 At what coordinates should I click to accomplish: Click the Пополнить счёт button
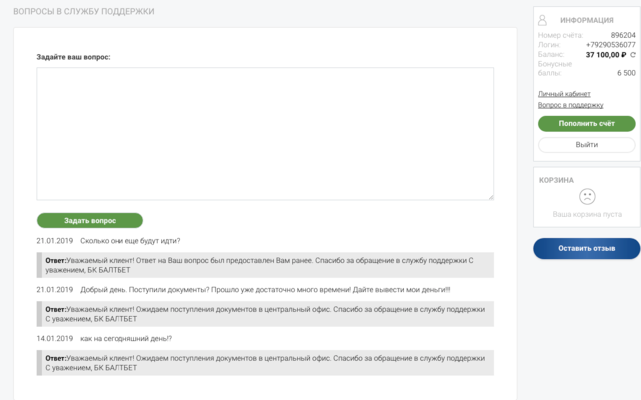[586, 124]
